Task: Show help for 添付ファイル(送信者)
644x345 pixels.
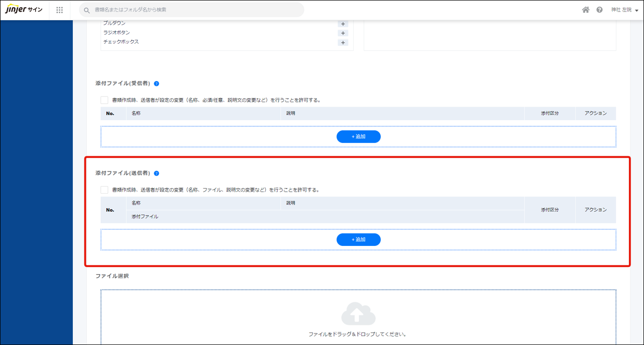Action: [157, 174]
